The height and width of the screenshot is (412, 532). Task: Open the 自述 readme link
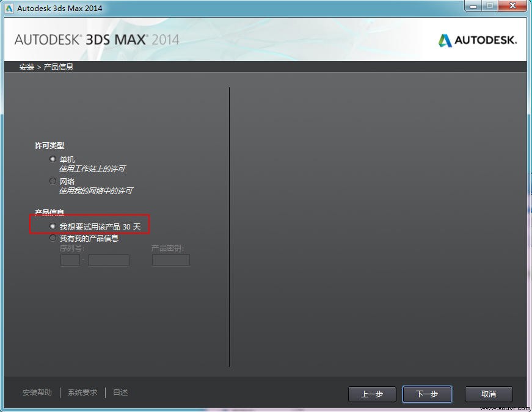pos(120,392)
